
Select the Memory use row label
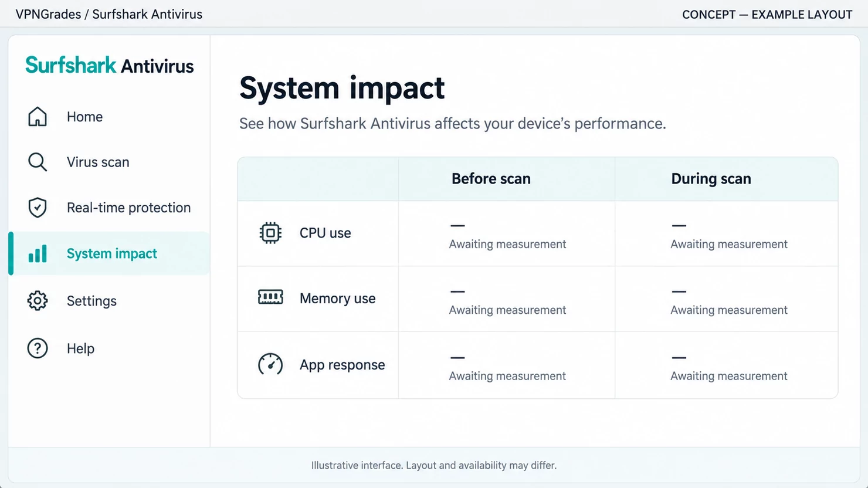337,299
